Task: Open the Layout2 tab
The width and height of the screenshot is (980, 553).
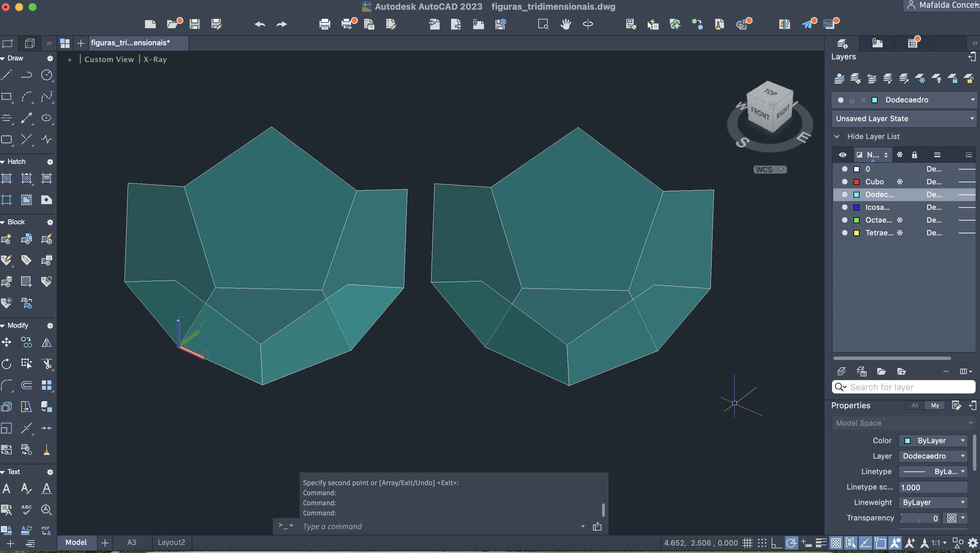Action: [x=171, y=542]
